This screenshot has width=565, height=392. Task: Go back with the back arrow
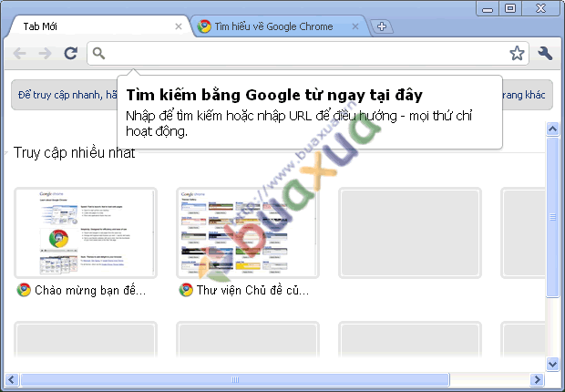(19, 54)
